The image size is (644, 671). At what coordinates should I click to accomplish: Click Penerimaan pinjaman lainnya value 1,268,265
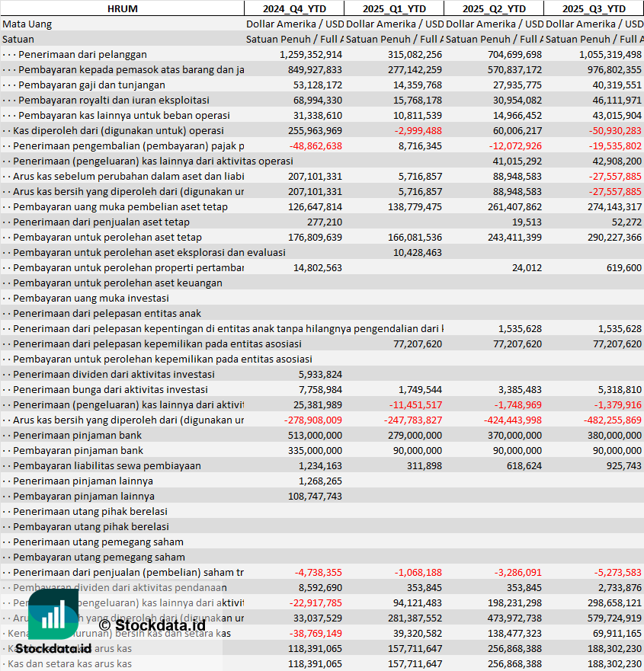[320, 481]
